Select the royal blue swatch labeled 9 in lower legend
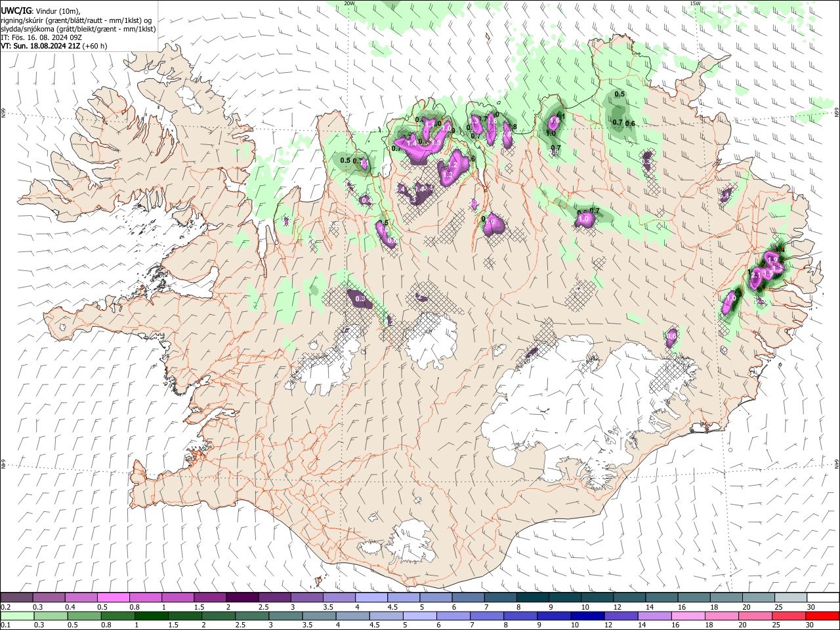Screen dimensions: 840x630 point(554,616)
